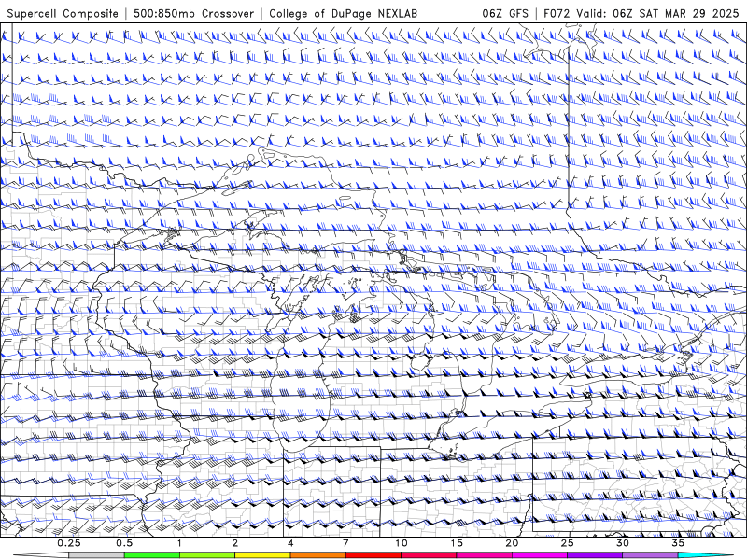This screenshot has height=560, width=747.
Task: Click the Supercell Composite title text
Action: [63, 13]
